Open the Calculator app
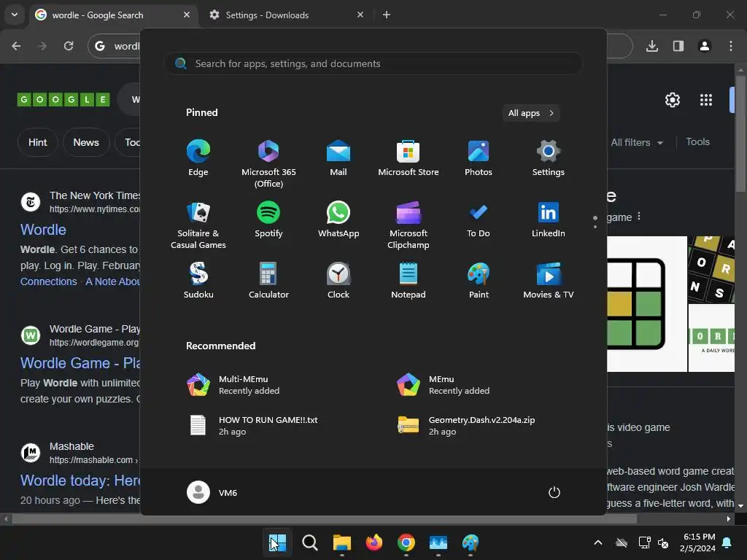 pyautogui.click(x=268, y=281)
